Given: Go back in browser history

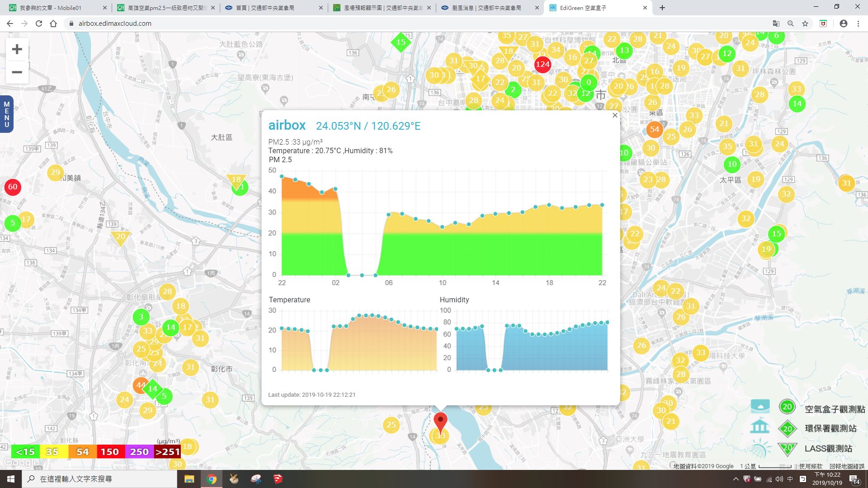Looking at the screenshot, I should click(10, 23).
